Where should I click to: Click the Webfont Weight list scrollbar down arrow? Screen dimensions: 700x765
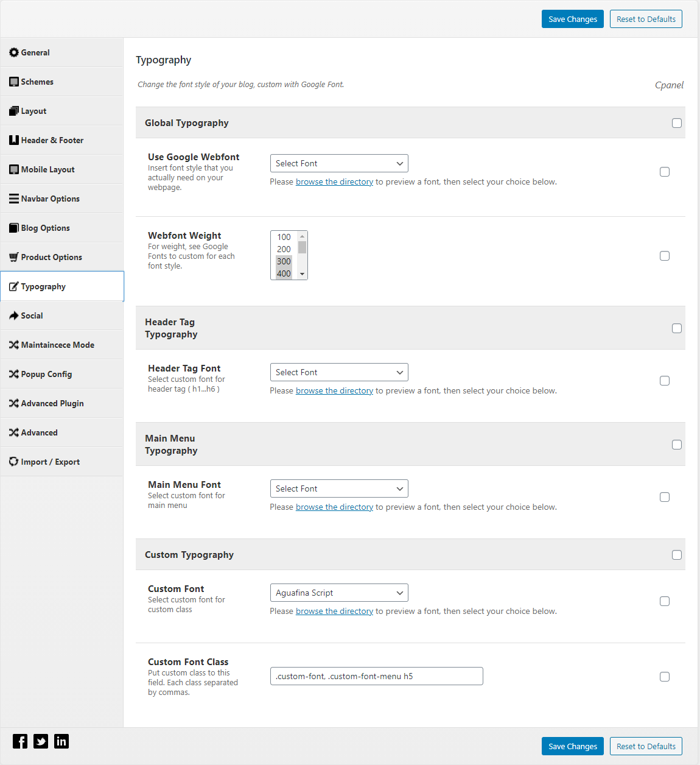click(302, 274)
